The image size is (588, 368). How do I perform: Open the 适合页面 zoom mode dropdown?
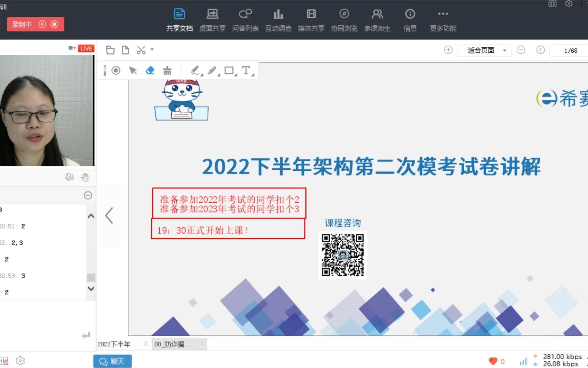[x=484, y=50]
